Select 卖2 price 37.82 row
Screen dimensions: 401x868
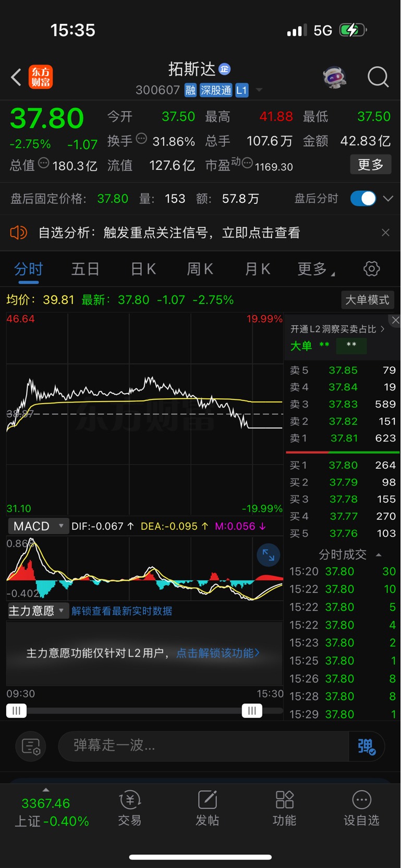343,421
